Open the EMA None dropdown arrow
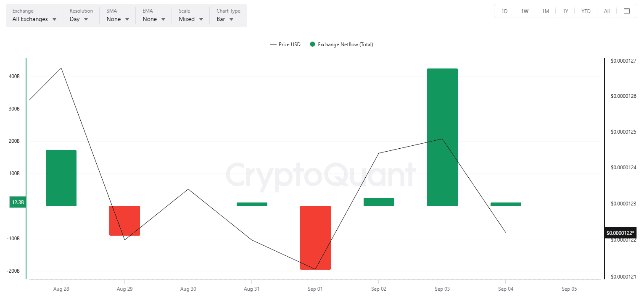 (x=164, y=19)
